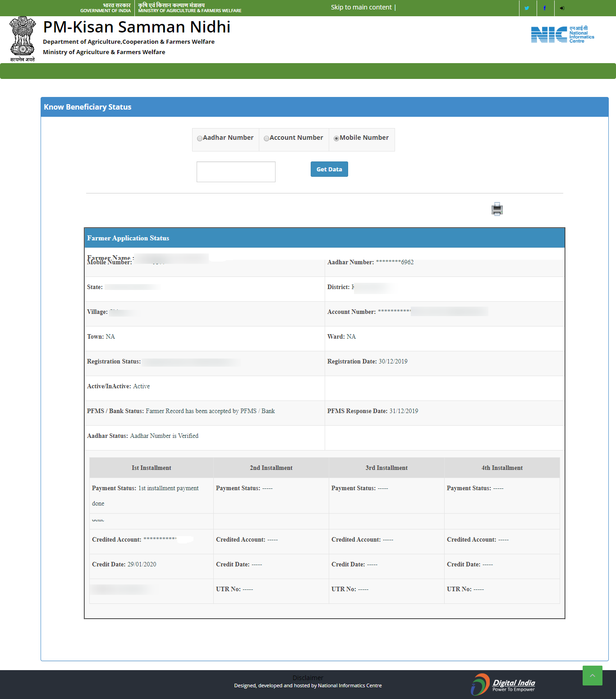The width and height of the screenshot is (616, 699).
Task: Click the Registration Status label
Action: pos(114,361)
